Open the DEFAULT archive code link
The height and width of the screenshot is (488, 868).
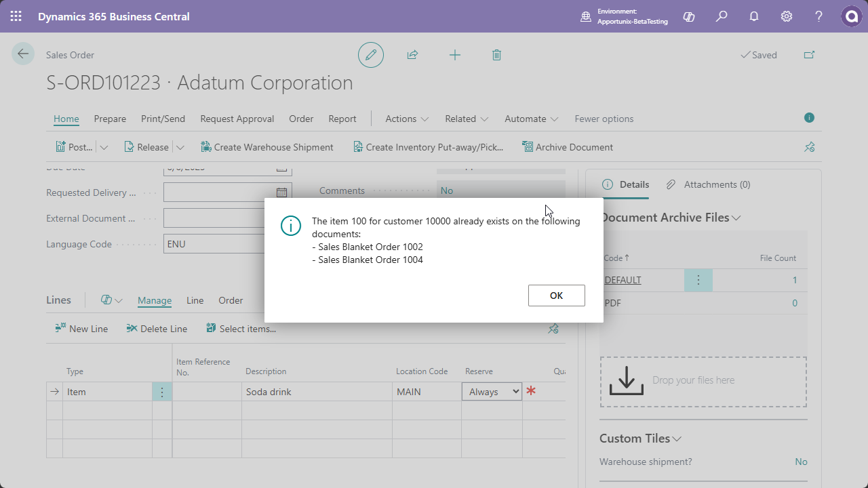[623, 280]
